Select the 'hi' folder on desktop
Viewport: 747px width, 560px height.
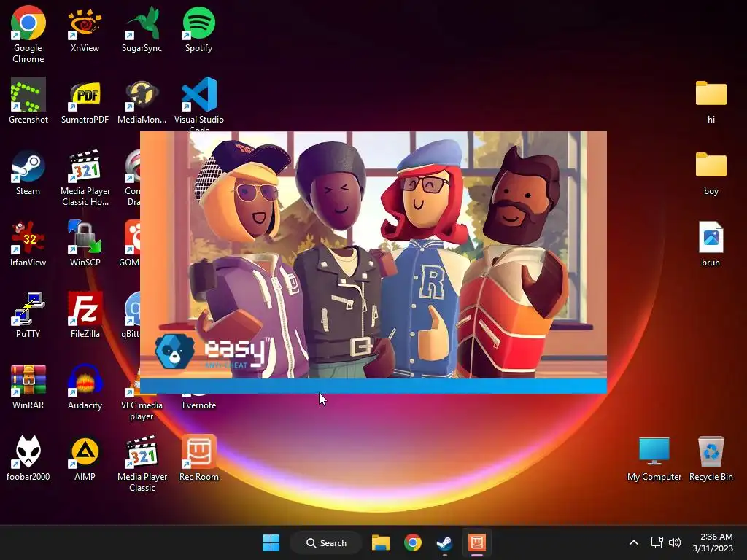(x=711, y=101)
